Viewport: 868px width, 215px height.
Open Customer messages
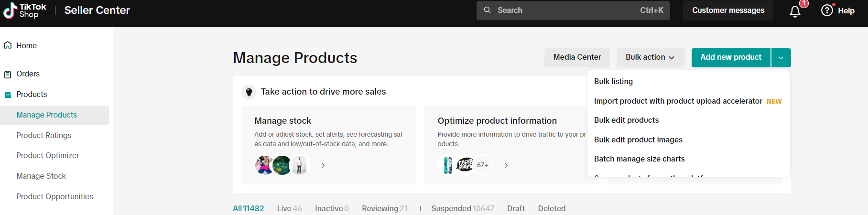tap(728, 11)
